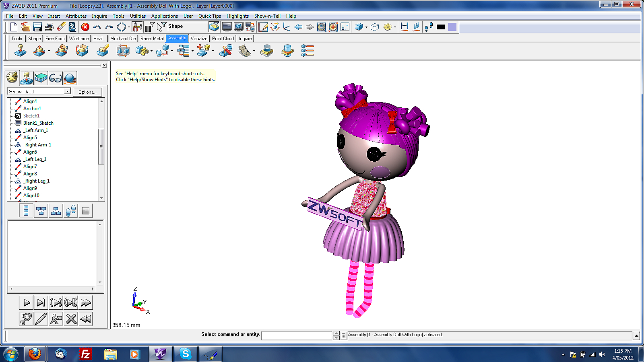Click the rewind replay button
The height and width of the screenshot is (362, 644).
pyautogui.click(x=86, y=319)
